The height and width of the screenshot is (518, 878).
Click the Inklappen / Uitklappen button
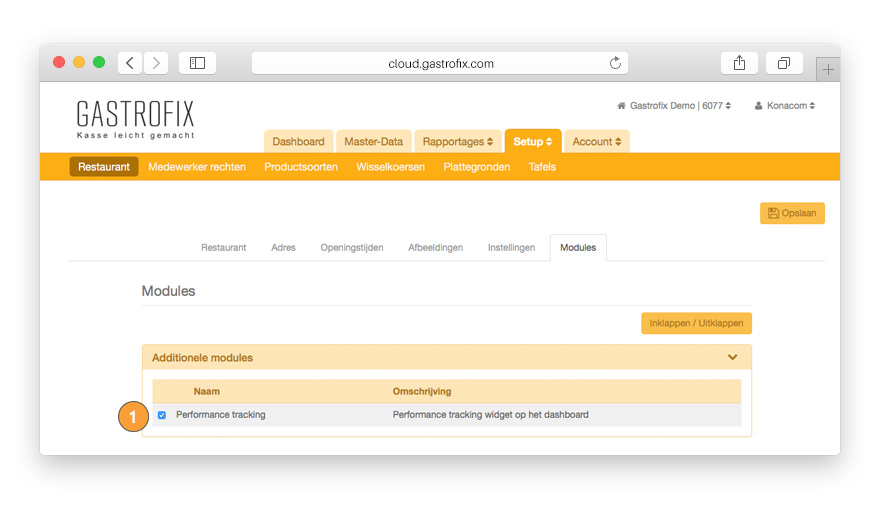point(695,323)
